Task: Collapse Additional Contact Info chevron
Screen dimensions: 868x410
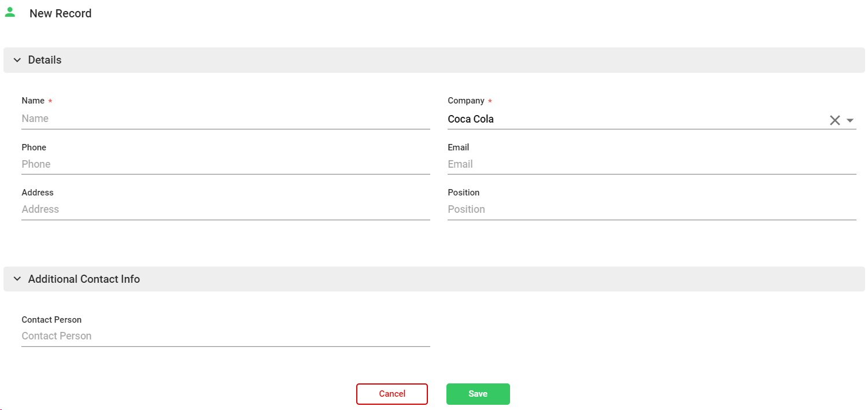Action: pos(17,279)
